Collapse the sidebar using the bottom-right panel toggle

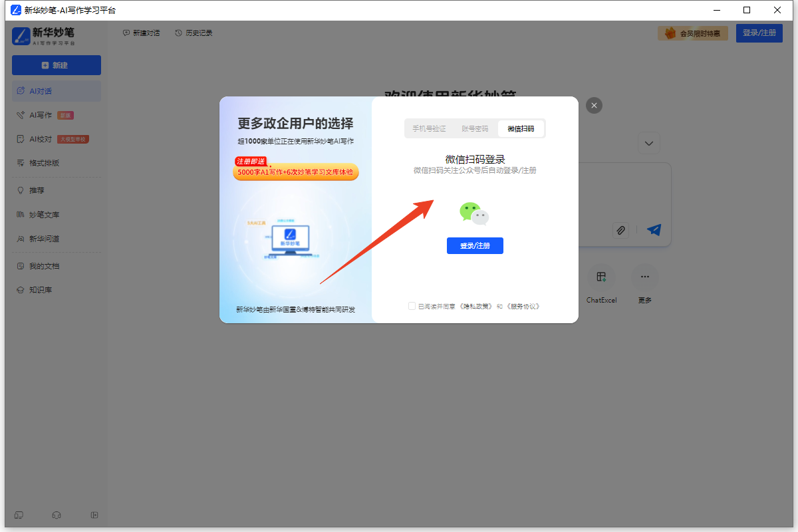coord(94,515)
